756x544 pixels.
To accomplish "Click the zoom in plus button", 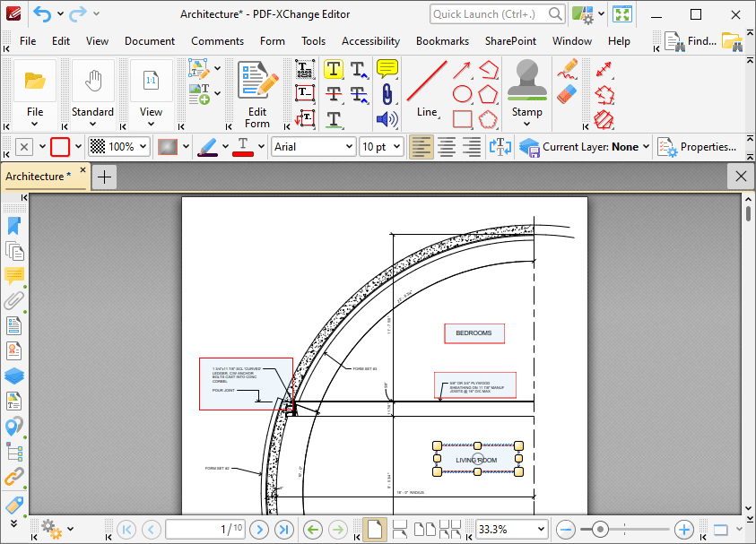I will [684, 530].
